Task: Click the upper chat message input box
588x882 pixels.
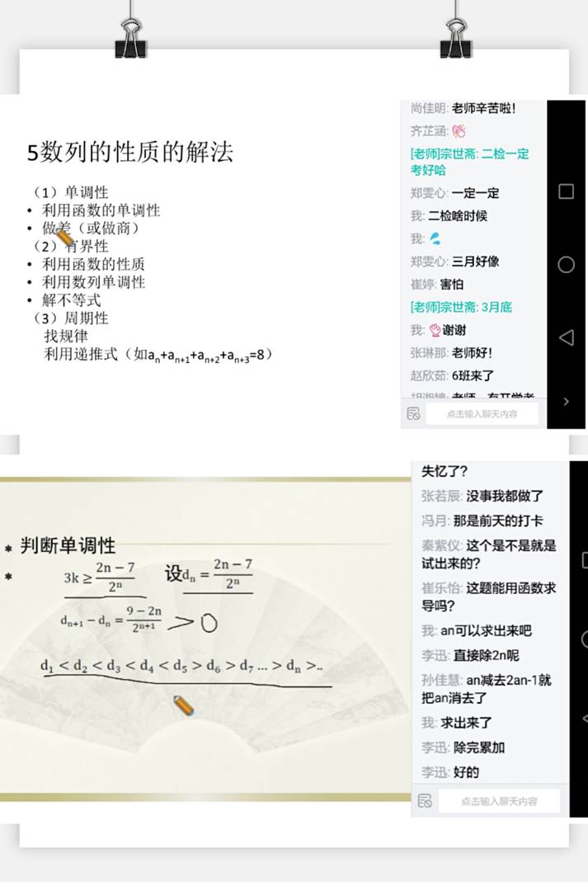Action: pyautogui.click(x=482, y=413)
